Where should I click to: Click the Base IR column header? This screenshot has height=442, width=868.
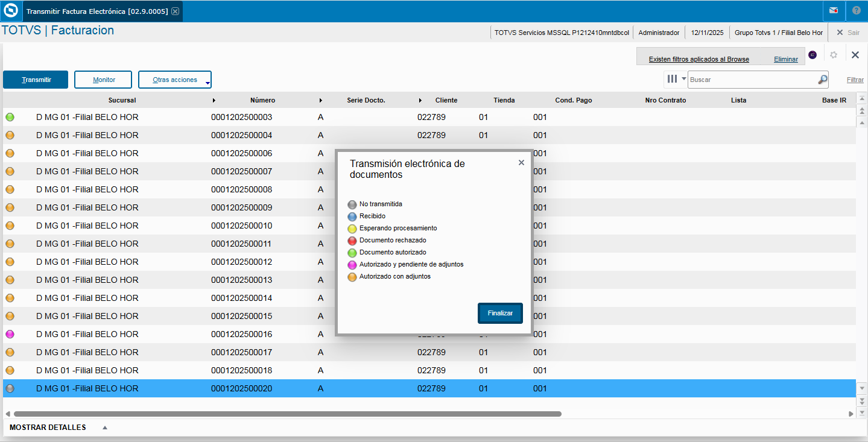[834, 100]
